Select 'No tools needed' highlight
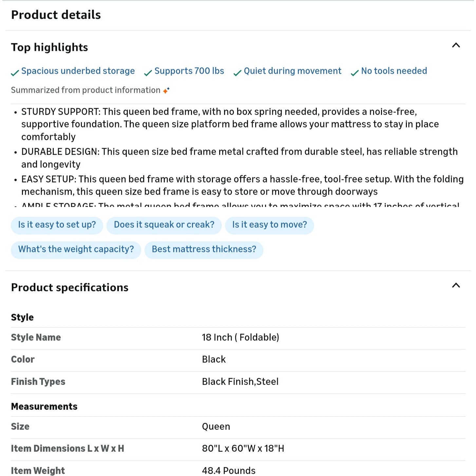476x476 pixels. point(394,71)
